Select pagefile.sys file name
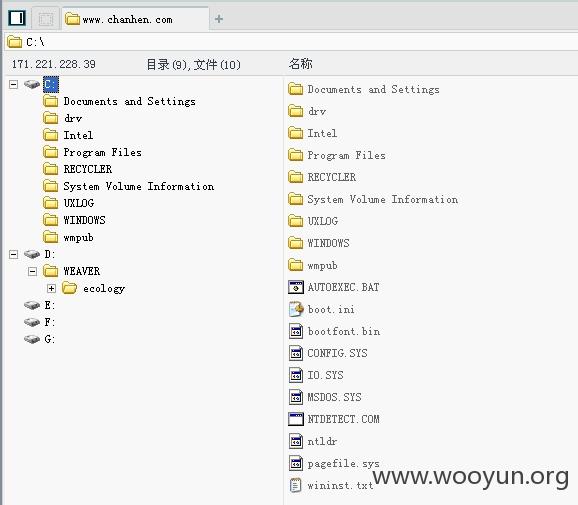 pyautogui.click(x=344, y=463)
